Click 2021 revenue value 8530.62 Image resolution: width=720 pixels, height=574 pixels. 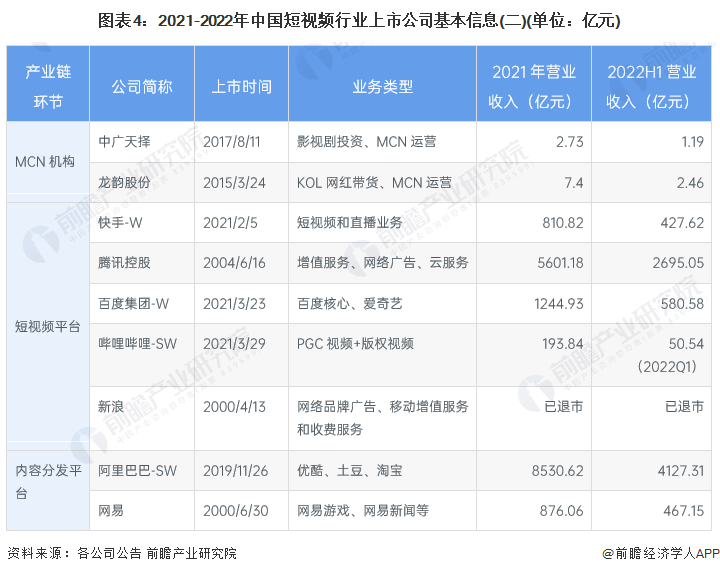click(557, 471)
